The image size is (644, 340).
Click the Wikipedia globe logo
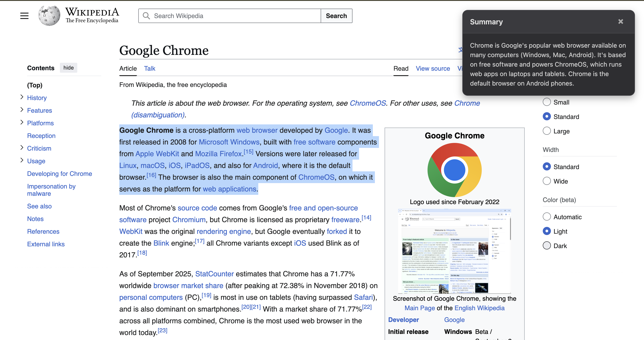tap(49, 16)
